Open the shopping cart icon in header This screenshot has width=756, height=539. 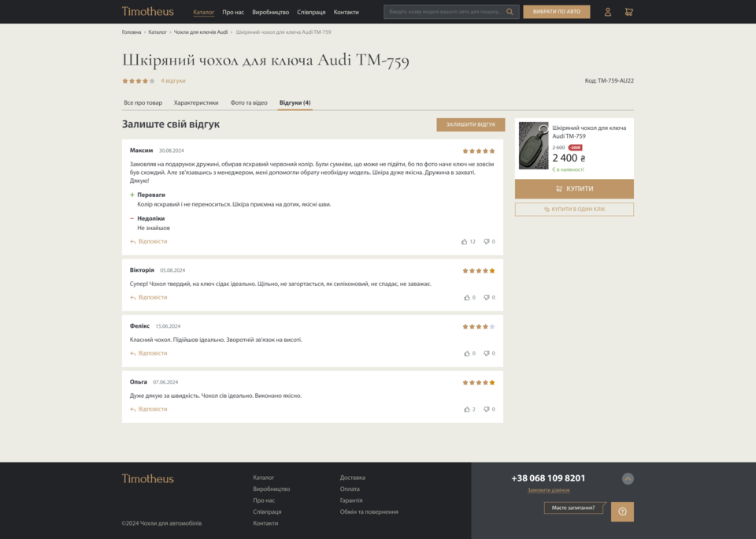(x=628, y=12)
